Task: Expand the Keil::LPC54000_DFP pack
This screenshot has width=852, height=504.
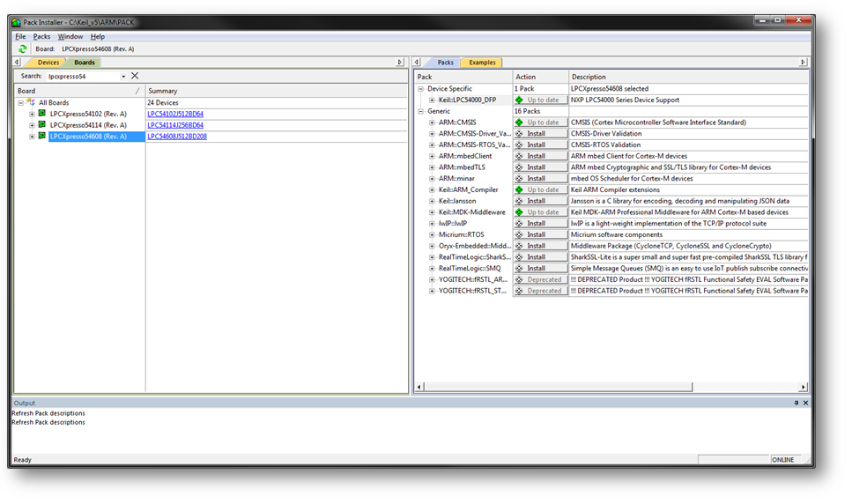Action: (432, 100)
